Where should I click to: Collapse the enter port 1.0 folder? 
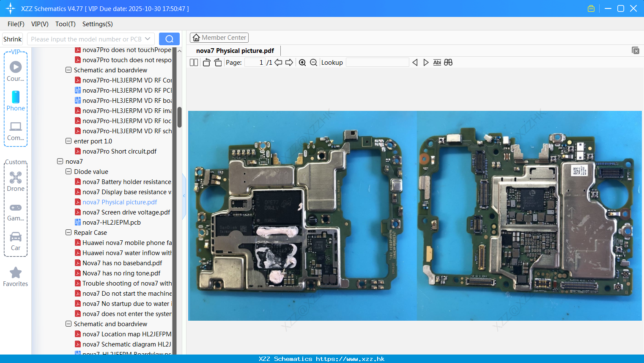point(69,141)
